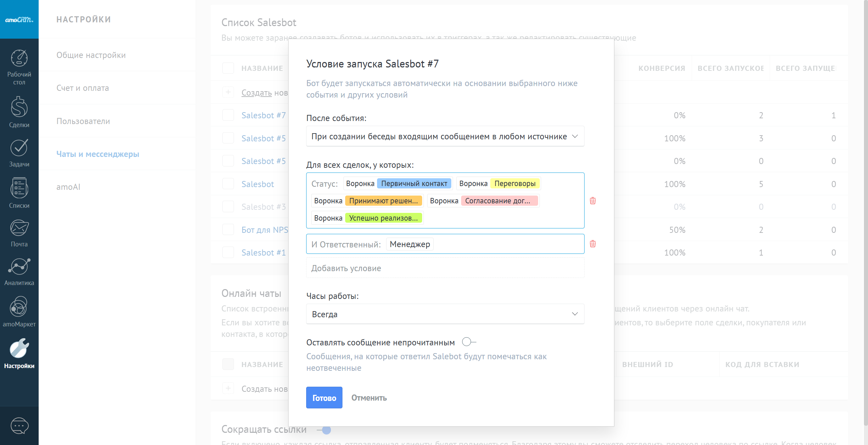
Task: Toggle Оставлять сообщение непрочитанным switch
Action: [469, 342]
